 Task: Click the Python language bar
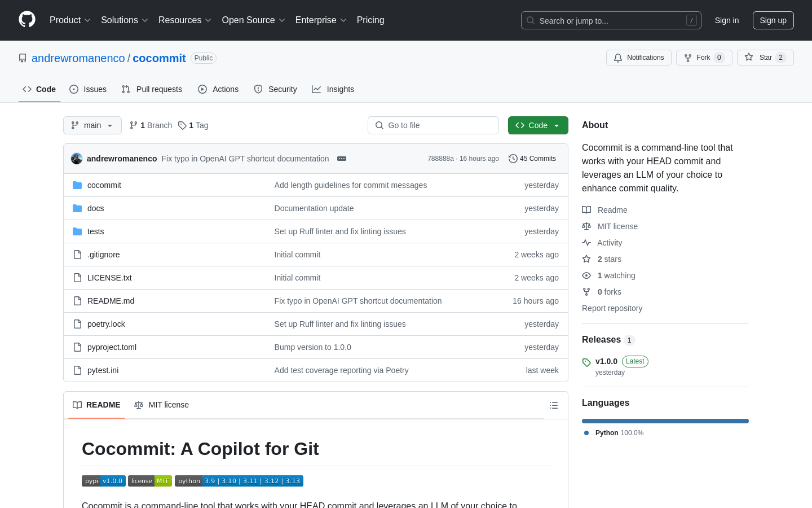click(665, 421)
